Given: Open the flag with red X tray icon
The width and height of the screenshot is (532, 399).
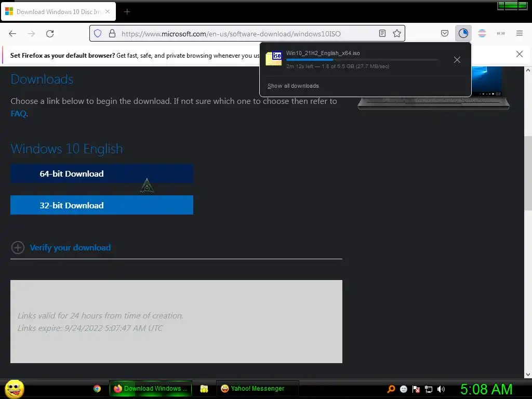Looking at the screenshot, I should (416, 389).
